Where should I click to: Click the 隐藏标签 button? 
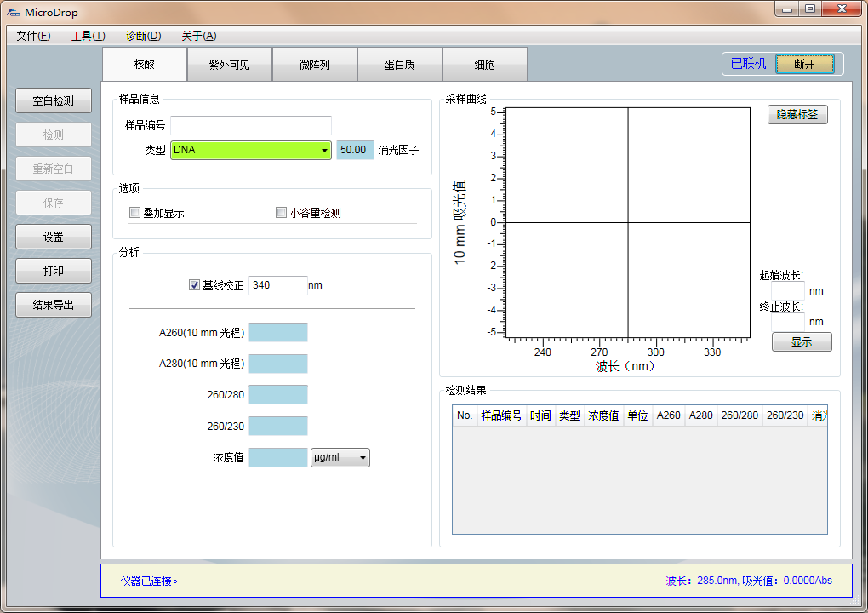[x=797, y=114]
